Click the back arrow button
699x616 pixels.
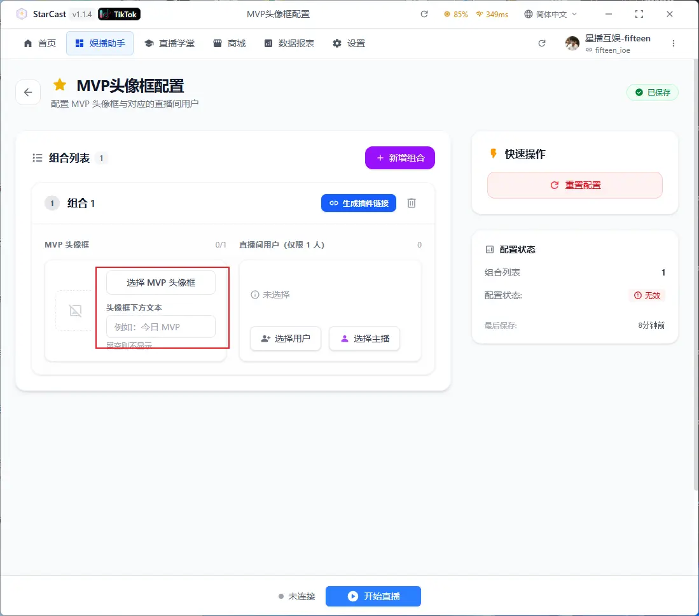click(28, 92)
